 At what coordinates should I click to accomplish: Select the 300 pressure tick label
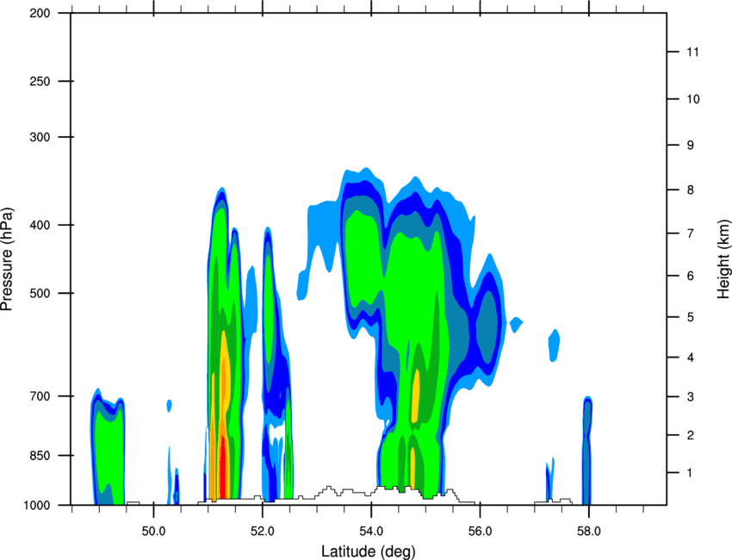(x=40, y=137)
